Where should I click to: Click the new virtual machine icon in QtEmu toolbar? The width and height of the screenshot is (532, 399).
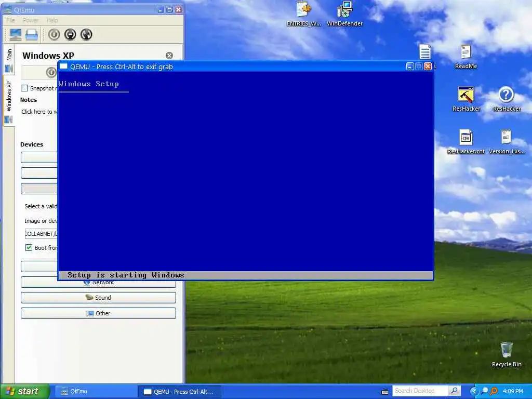(x=15, y=35)
